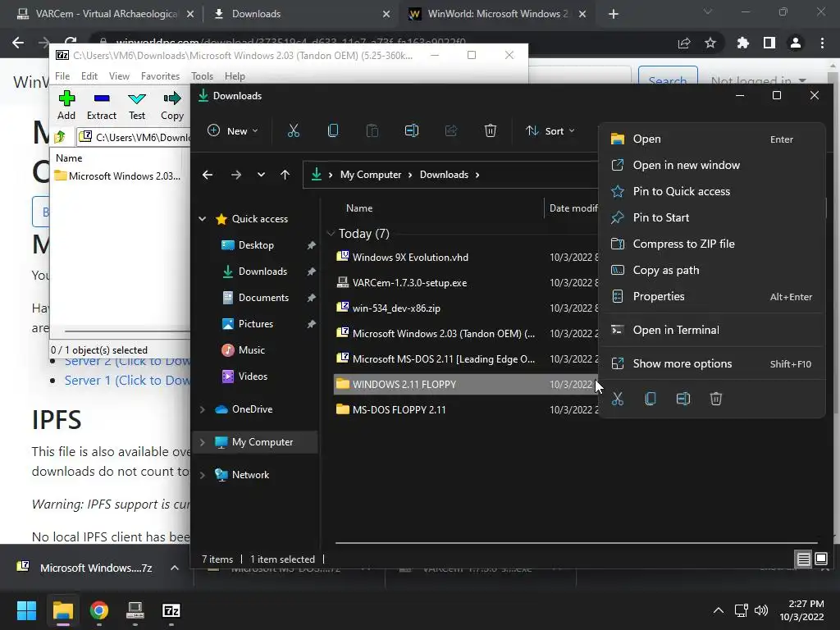Expand the Network tree node
840x630 pixels.
coord(203,475)
